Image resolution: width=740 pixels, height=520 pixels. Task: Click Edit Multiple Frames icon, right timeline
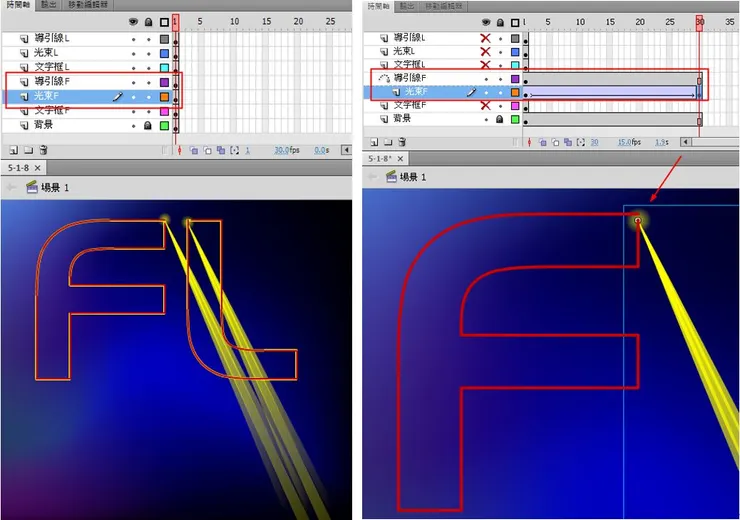[x=568, y=142]
